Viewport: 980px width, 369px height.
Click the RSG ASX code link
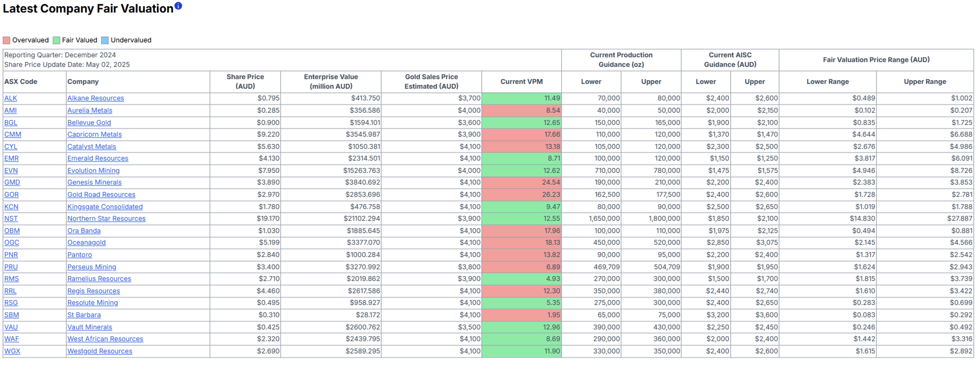point(11,303)
